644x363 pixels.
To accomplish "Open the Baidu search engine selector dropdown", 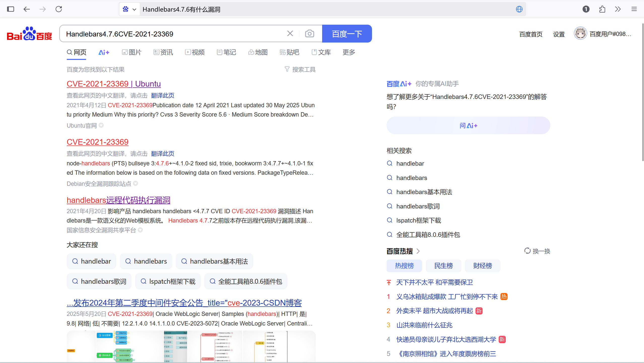I will [129, 9].
